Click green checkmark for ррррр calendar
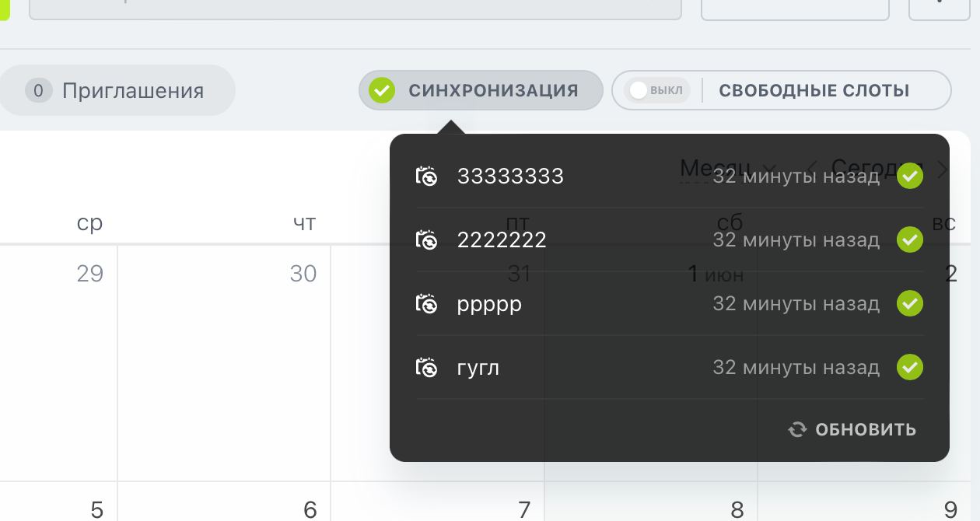 (x=909, y=304)
